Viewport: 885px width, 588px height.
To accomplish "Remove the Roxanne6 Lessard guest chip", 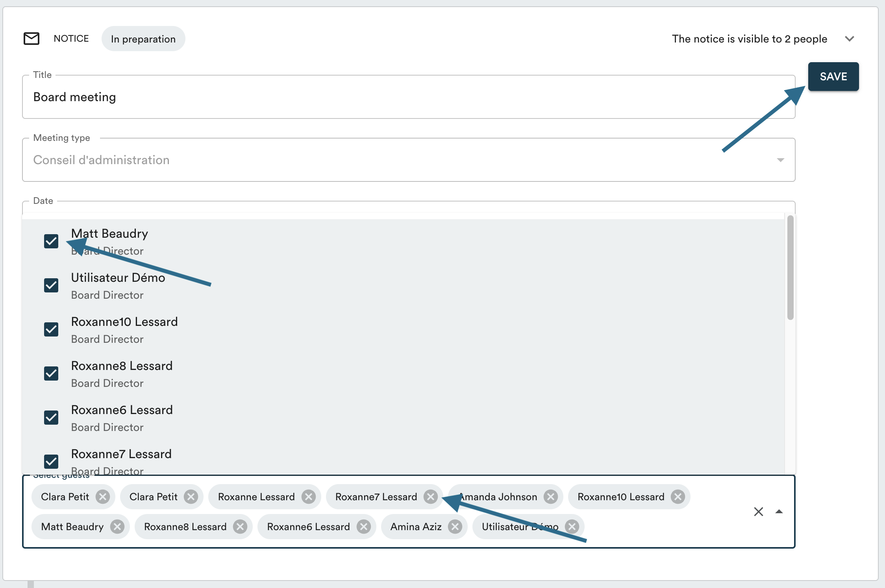I will click(363, 527).
